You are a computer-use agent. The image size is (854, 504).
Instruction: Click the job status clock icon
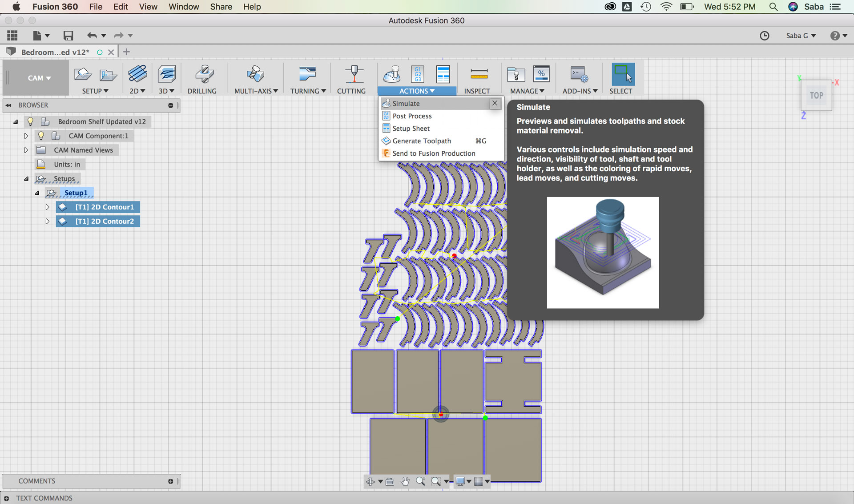(x=764, y=36)
